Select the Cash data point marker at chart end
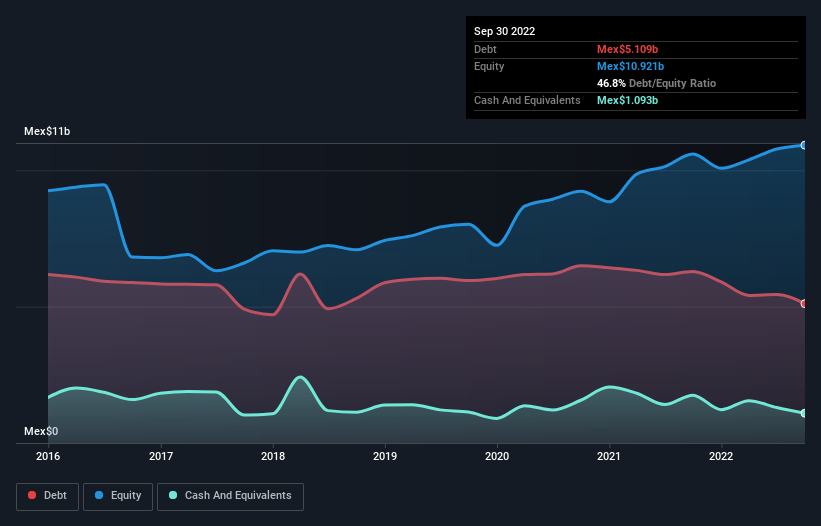Viewport: 821px width, 526px height. pyautogui.click(x=804, y=413)
